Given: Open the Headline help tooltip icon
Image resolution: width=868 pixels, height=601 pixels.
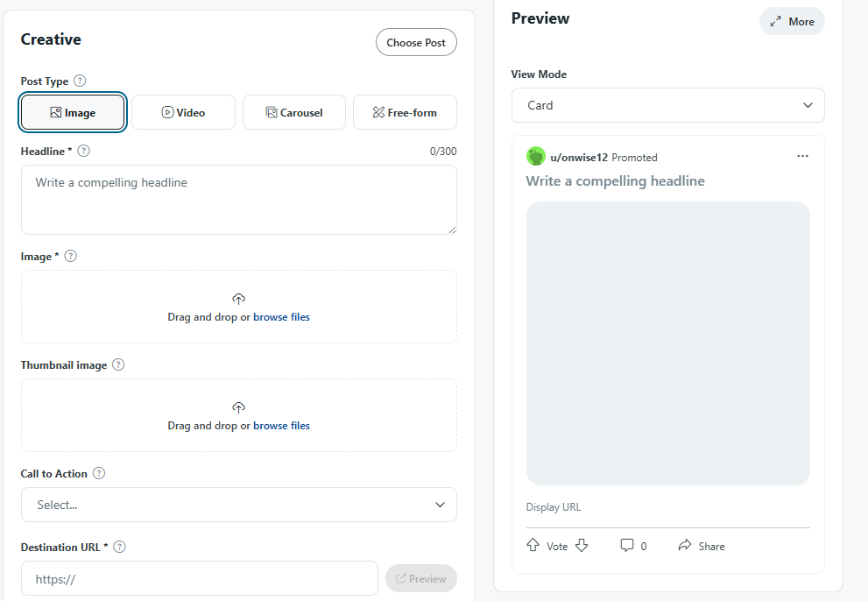Looking at the screenshot, I should click(x=83, y=151).
